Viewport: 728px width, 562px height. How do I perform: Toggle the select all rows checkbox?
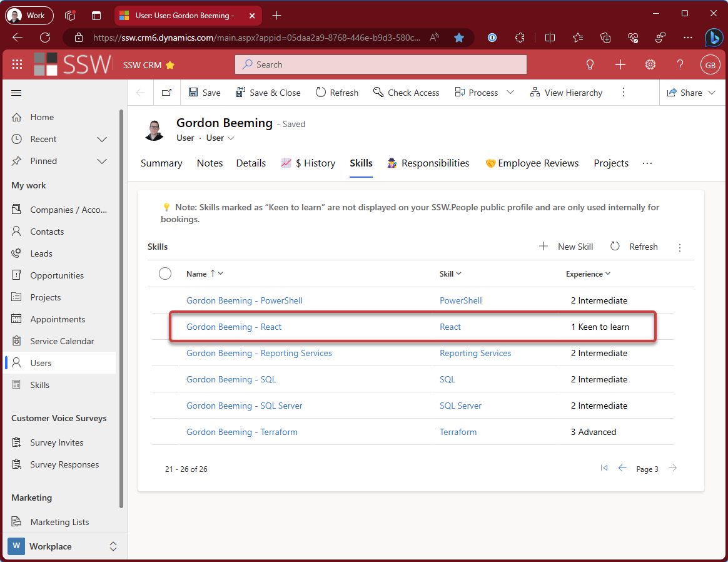[x=165, y=273]
